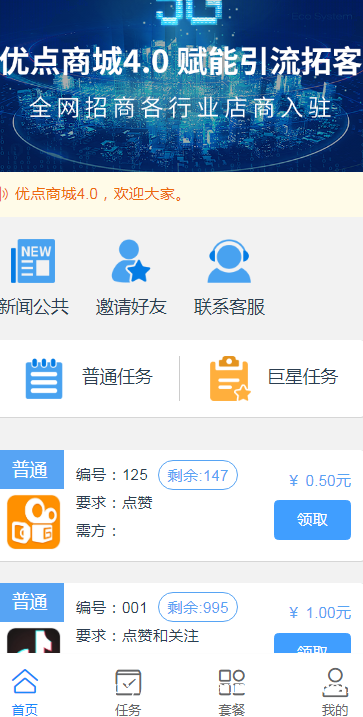Tap the 邀请好友 invite friends icon
This screenshot has width=363, height=717.
tap(131, 261)
